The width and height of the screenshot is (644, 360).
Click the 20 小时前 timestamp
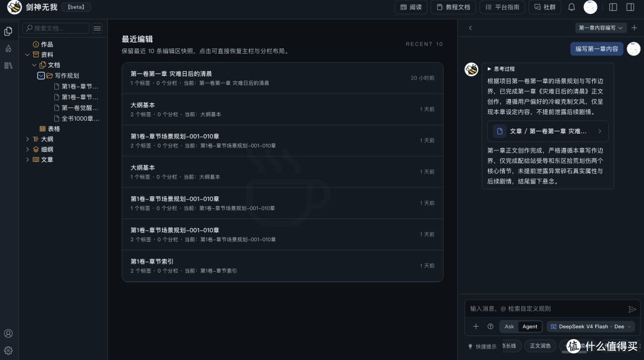pyautogui.click(x=422, y=78)
